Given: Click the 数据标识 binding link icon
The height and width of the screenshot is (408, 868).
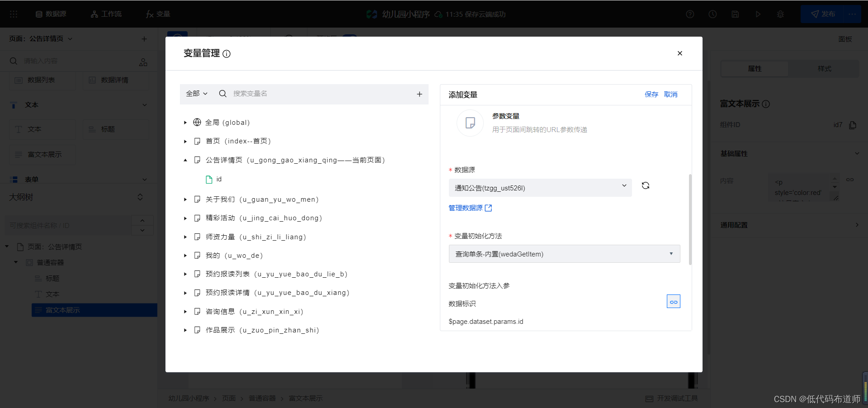Looking at the screenshot, I should 674,302.
